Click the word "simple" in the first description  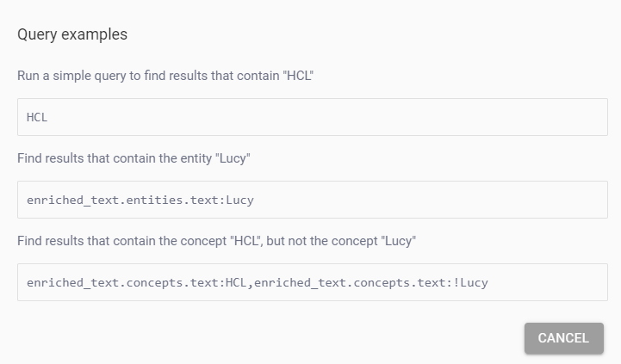(x=73, y=76)
